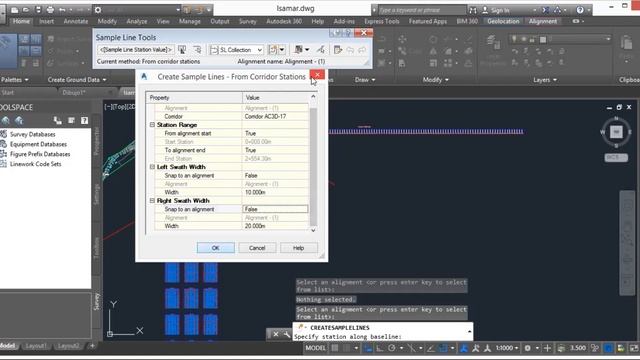Click the clean screen icon in status bar
The width and height of the screenshot is (640, 360).
(x=633, y=348)
